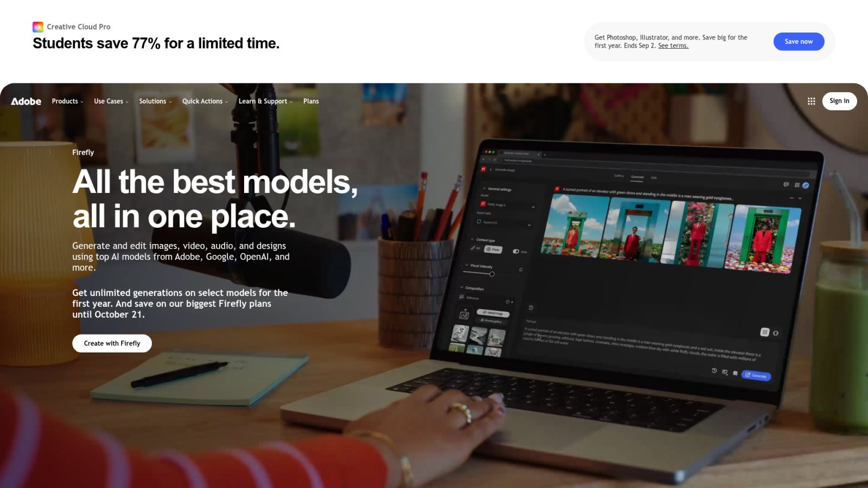Click the 'Students save 77%' headline
This screenshot has width=868, height=488.
156,43
